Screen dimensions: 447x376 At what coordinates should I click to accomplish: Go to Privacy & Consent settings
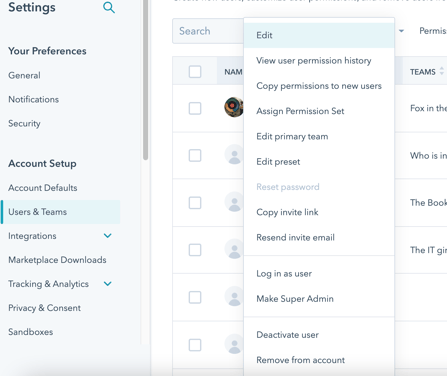pos(44,308)
